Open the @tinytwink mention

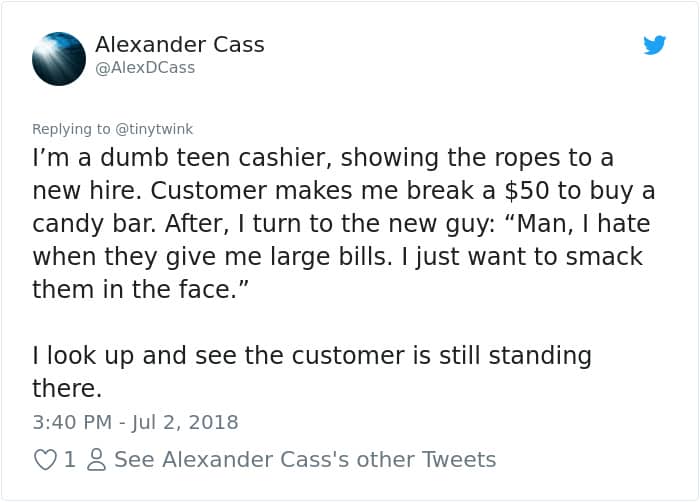coord(155,129)
